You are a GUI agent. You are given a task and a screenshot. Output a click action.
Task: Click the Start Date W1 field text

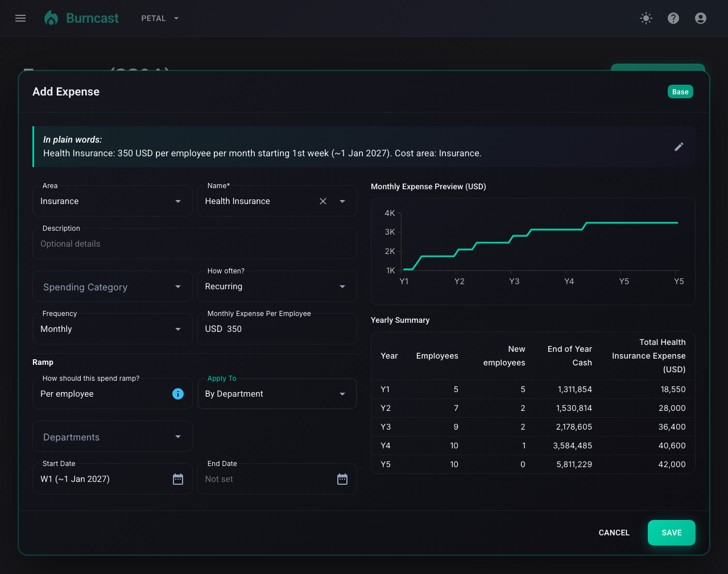[x=75, y=479]
